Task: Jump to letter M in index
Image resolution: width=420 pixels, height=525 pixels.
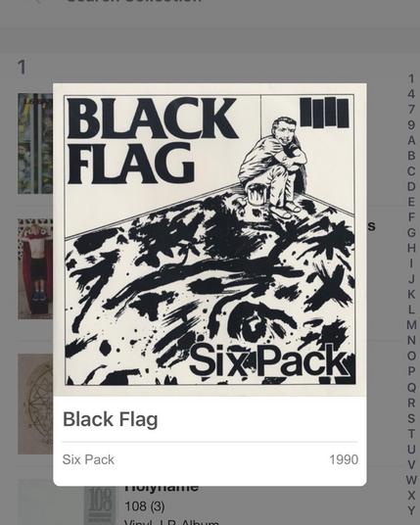Action: click(411, 325)
